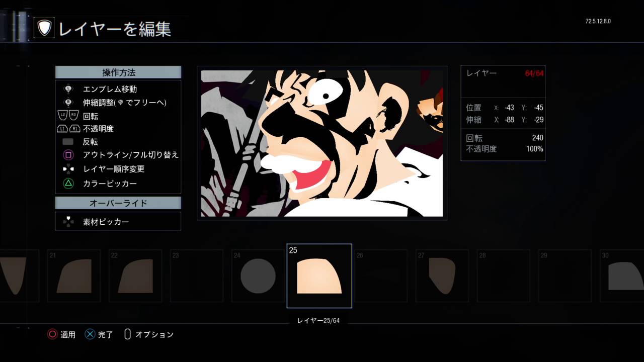Screen dimensions: 644x362
Task: Select the layer 21 thumbnail
Action: (x=73, y=276)
